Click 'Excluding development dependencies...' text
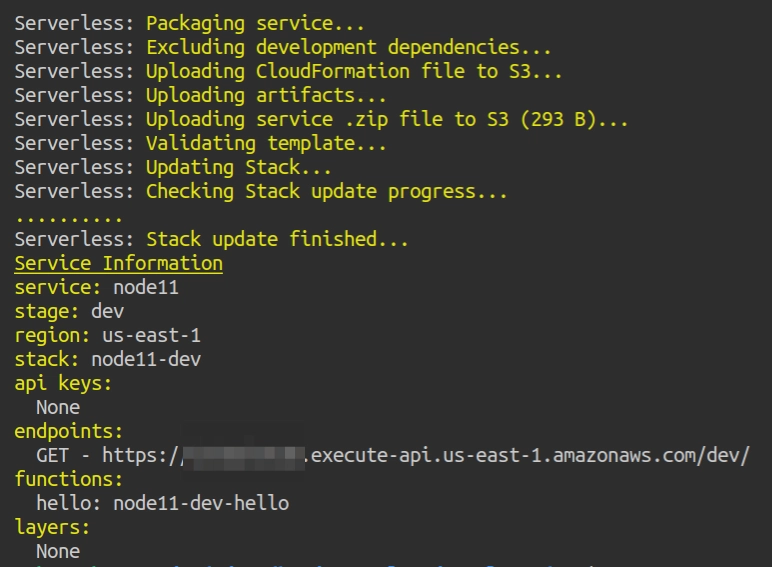Screen dimensions: 772x567 pos(348,47)
